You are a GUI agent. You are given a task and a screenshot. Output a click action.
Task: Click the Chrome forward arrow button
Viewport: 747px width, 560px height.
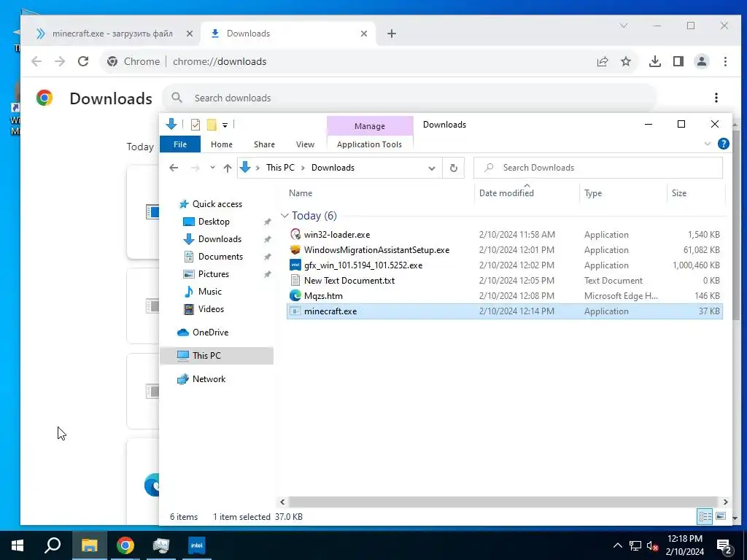click(x=60, y=61)
